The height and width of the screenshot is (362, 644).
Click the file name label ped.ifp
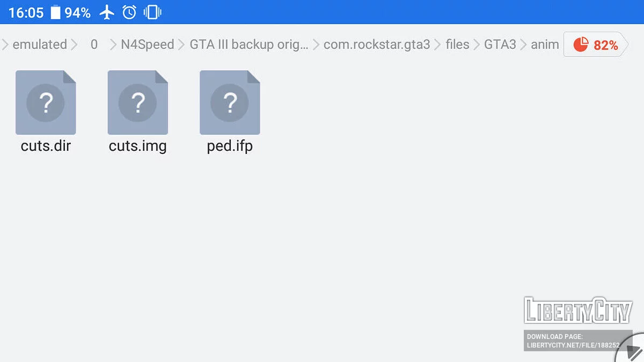coord(230,146)
